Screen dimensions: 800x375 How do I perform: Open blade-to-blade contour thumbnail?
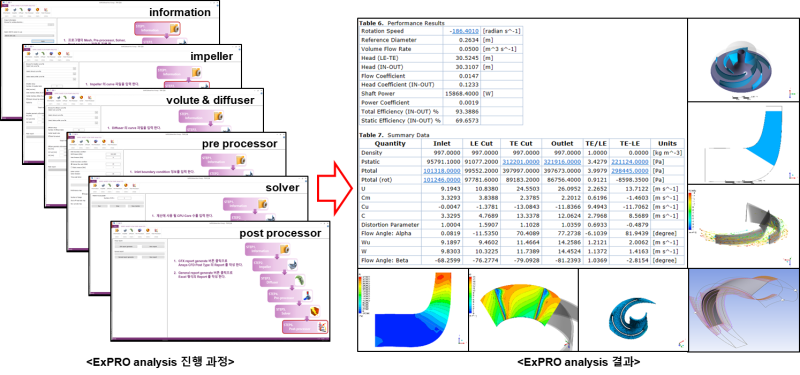point(523,310)
